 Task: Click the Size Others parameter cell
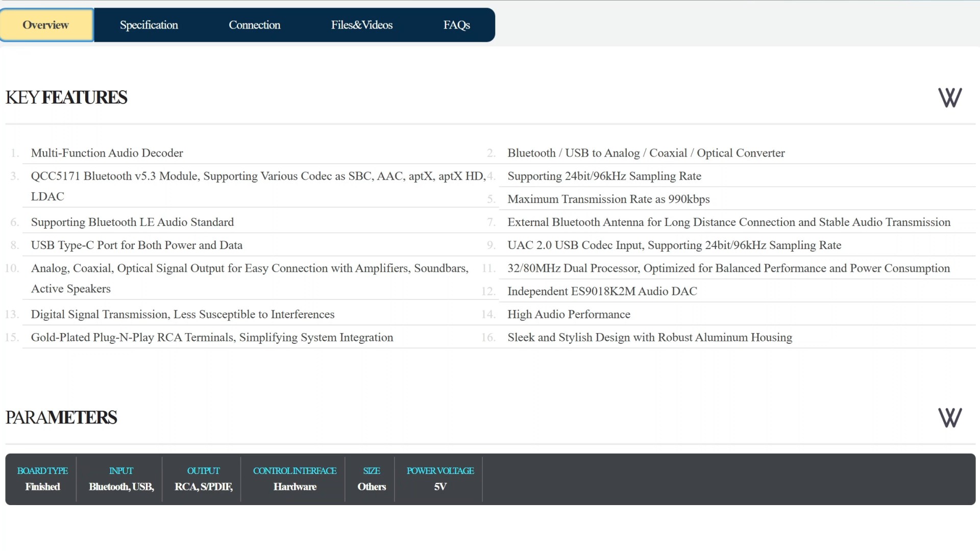coord(371,479)
